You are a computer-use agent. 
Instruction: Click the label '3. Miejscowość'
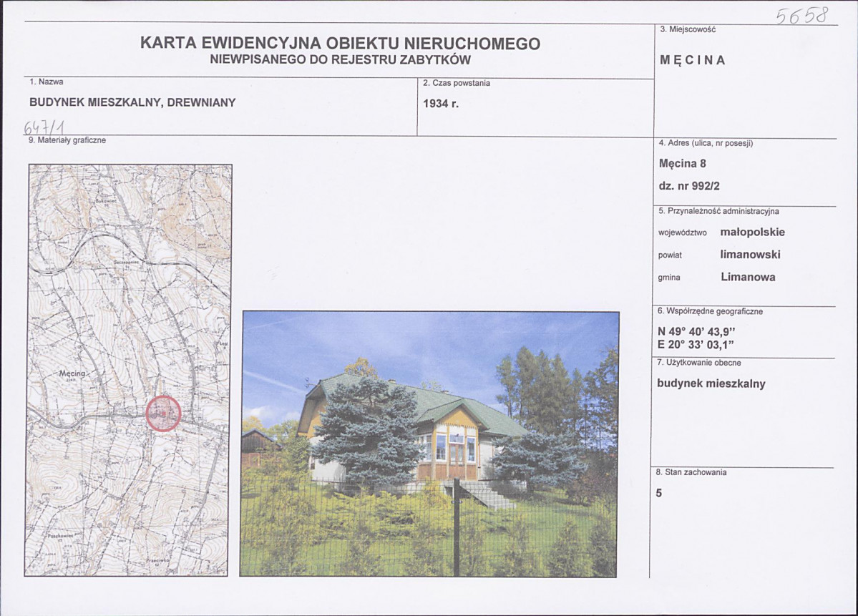688,29
